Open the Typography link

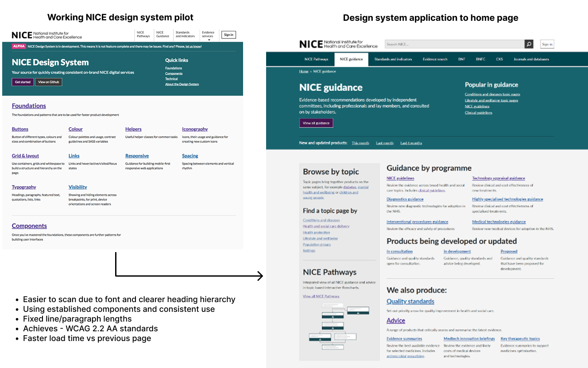(24, 187)
